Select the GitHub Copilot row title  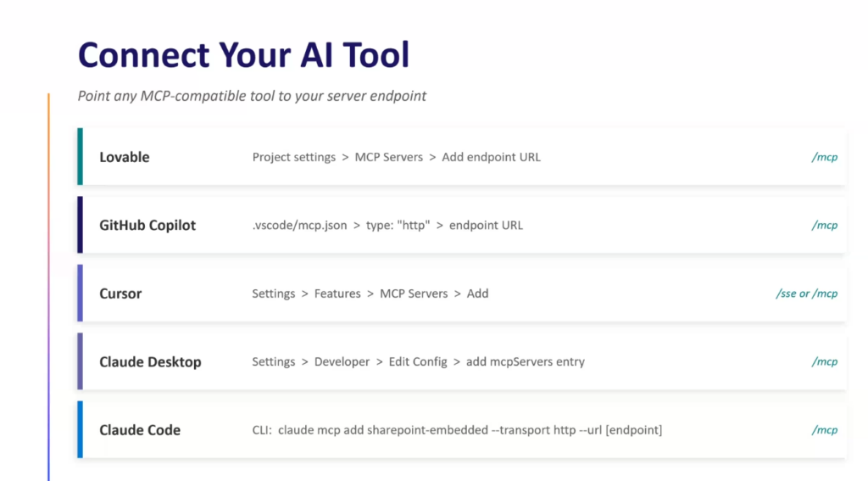147,225
